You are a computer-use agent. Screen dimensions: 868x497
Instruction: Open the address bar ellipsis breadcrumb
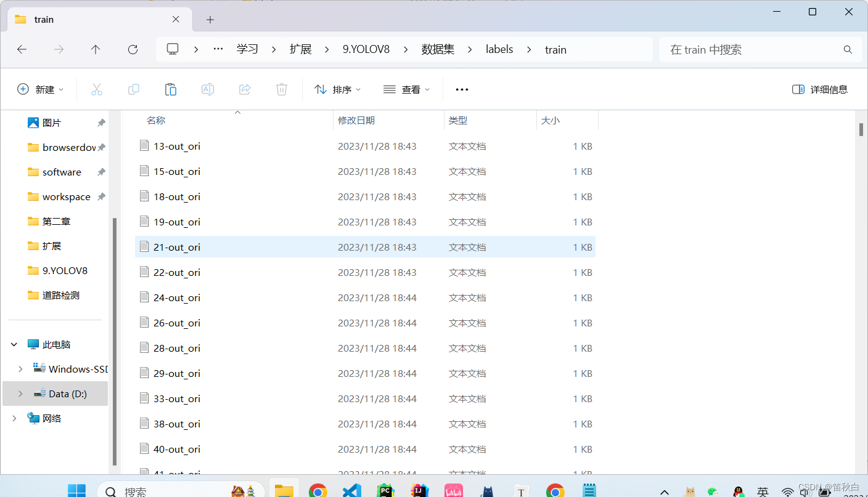[x=218, y=49]
